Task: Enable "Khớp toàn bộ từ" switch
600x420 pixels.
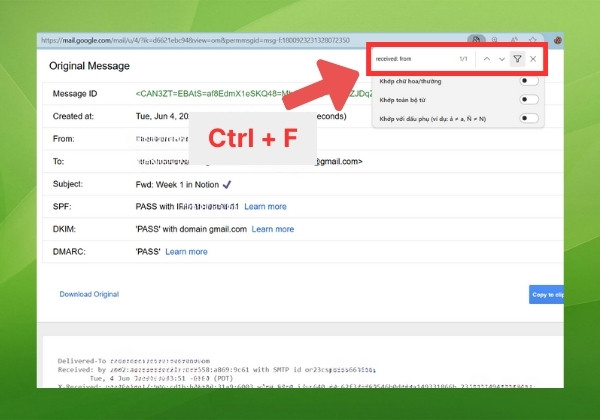Action: [529, 99]
